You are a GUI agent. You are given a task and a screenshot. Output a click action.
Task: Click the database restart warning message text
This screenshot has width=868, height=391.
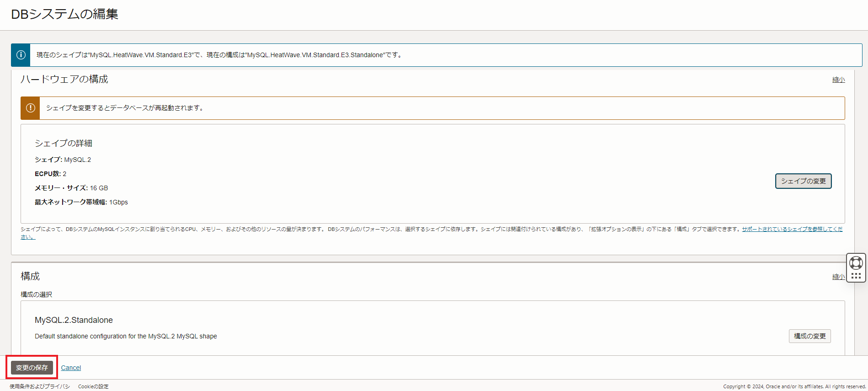125,108
